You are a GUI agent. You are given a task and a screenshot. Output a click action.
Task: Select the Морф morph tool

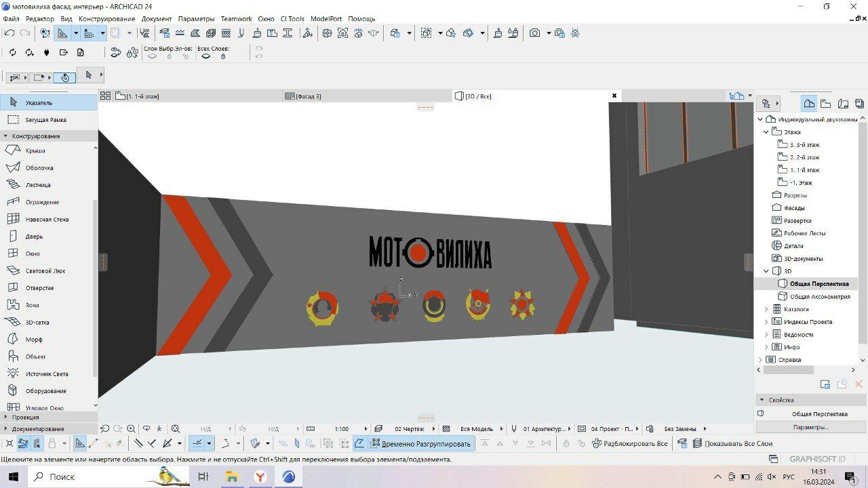(x=35, y=340)
